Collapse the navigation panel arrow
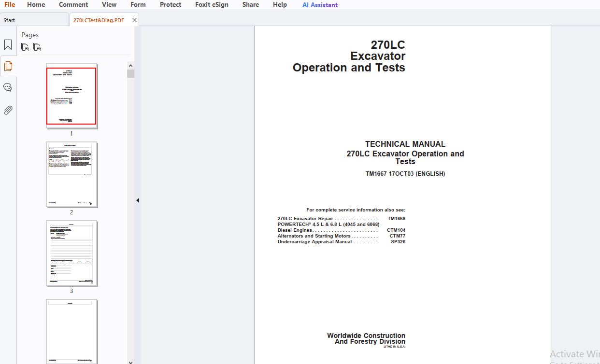Image resolution: width=600 pixels, height=364 pixels. pos(138,200)
